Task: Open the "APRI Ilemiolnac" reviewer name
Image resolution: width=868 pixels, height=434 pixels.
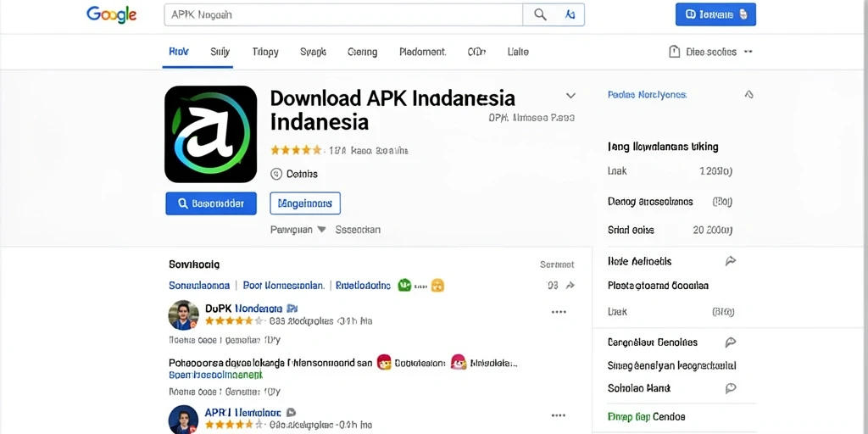Action: click(x=243, y=413)
